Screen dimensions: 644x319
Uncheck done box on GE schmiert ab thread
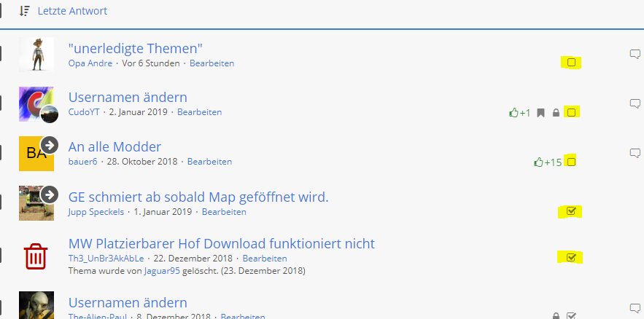571,212
